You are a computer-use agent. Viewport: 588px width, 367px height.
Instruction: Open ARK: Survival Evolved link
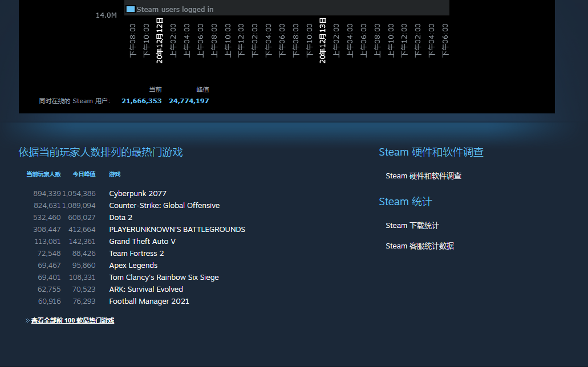click(x=146, y=289)
